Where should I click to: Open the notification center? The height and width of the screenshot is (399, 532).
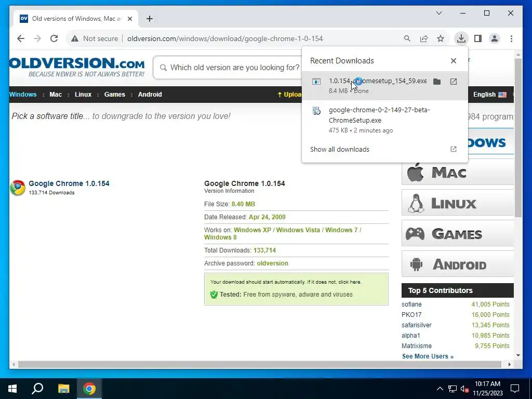[x=515, y=389]
